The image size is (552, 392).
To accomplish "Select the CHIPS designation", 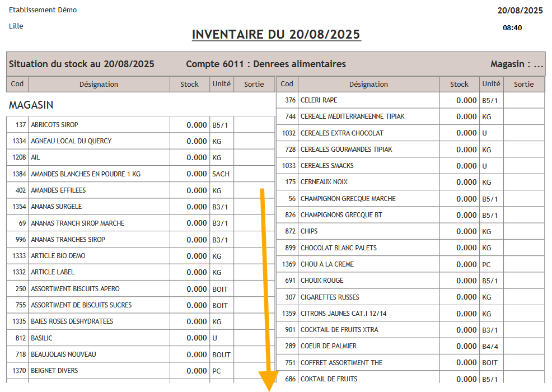I will coord(309,231).
